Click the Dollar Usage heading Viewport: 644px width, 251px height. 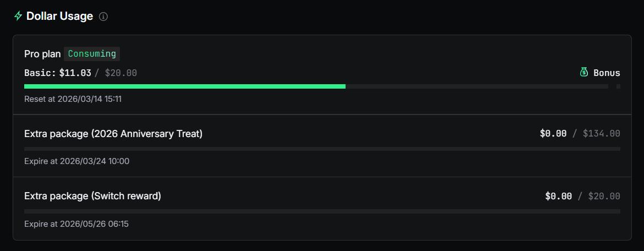59,17
